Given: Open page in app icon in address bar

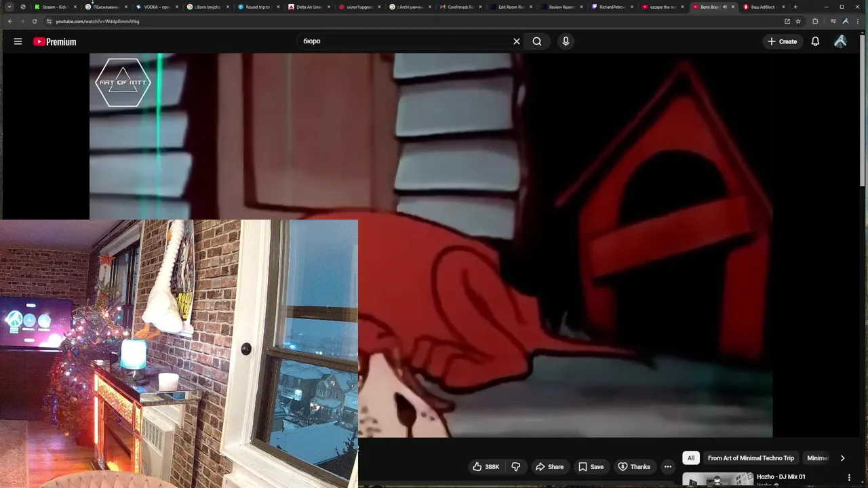Looking at the screenshot, I should [x=787, y=21].
